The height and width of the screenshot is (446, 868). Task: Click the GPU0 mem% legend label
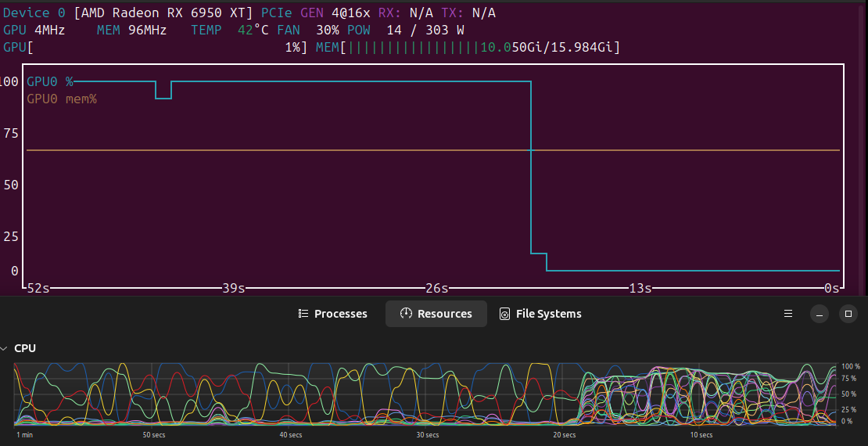point(62,99)
